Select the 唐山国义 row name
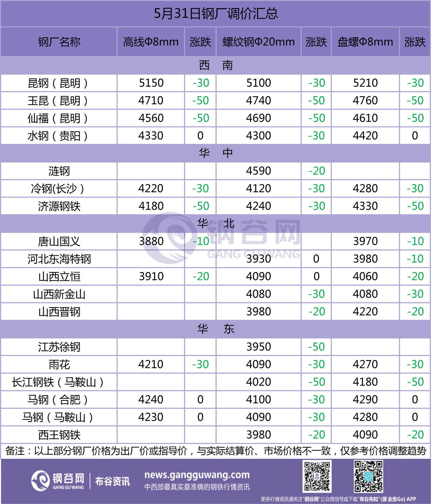Image resolution: width=431 pixels, height=504 pixels. point(59,242)
